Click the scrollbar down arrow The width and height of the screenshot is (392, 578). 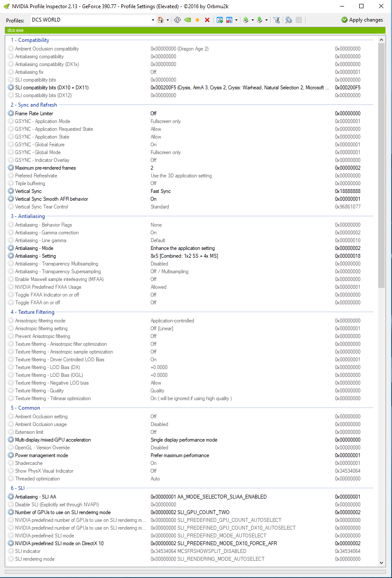381,562
